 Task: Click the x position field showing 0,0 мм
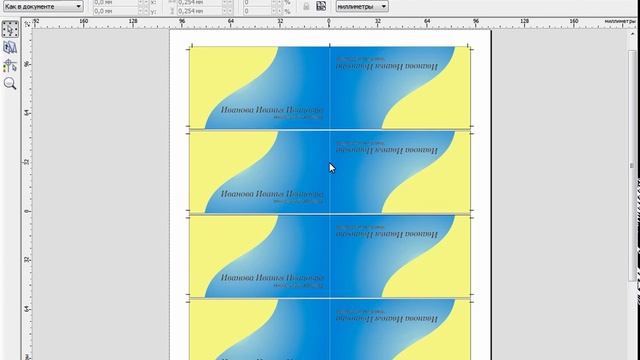[116, 2]
